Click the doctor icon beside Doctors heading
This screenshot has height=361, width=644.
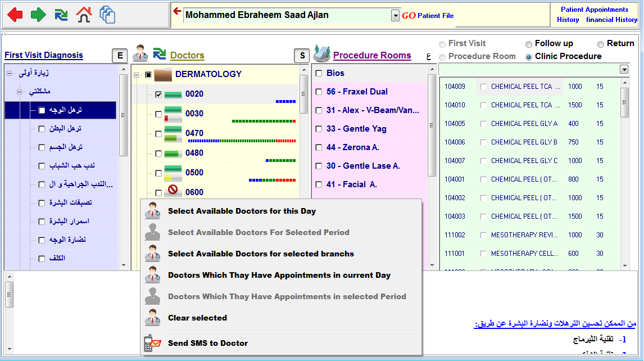(140, 54)
